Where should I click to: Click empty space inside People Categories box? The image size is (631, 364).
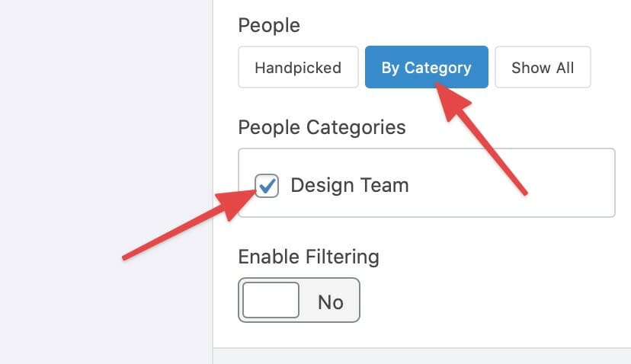(x=511, y=183)
